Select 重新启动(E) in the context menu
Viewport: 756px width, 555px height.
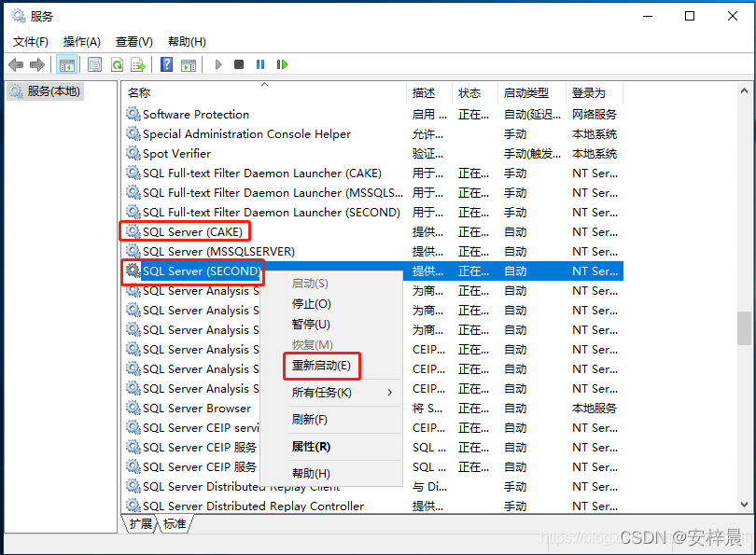(x=321, y=366)
